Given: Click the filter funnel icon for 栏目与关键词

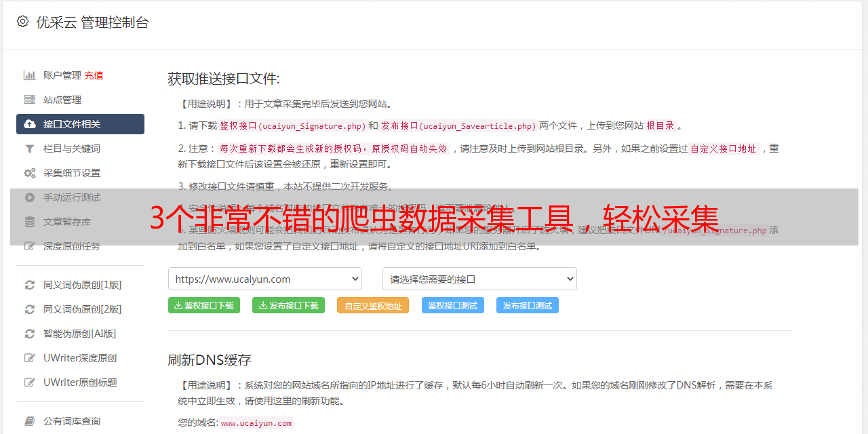Looking at the screenshot, I should pos(30,149).
